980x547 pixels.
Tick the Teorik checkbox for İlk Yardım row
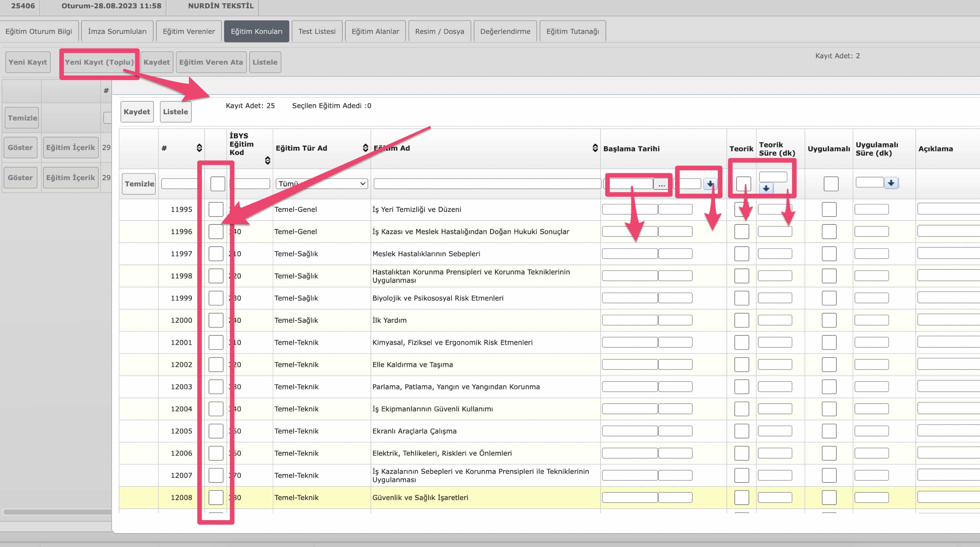coord(742,320)
